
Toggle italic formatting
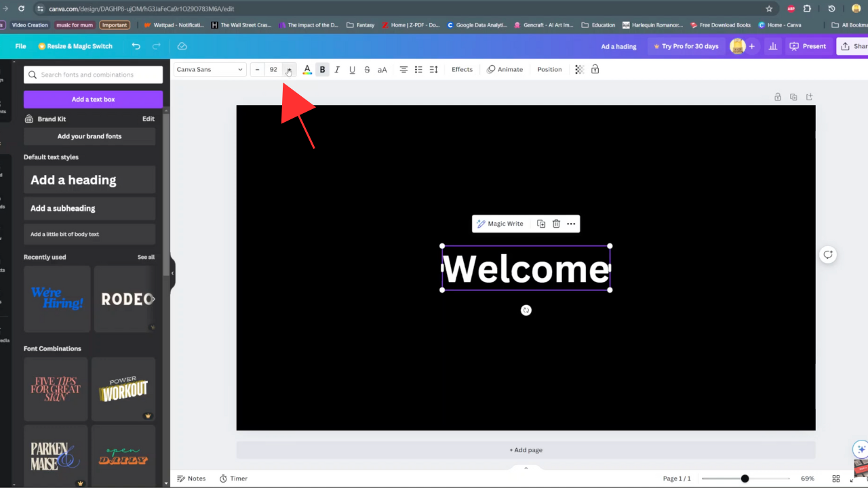[337, 69]
